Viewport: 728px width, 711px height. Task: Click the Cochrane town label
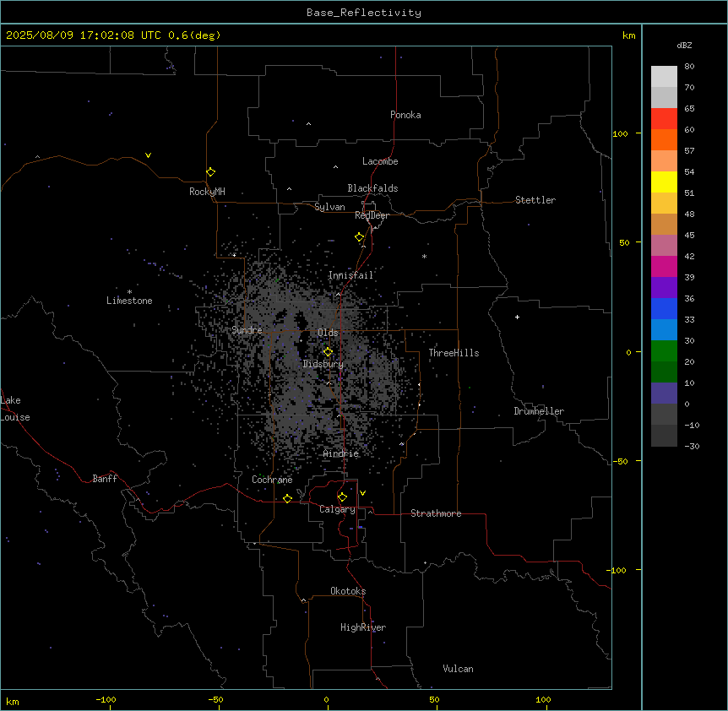pos(272,480)
